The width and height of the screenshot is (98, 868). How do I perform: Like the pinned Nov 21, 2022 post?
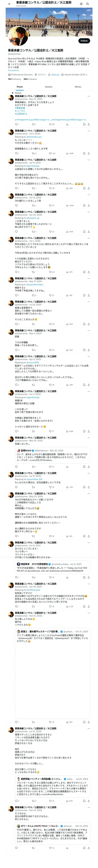(50, 124)
